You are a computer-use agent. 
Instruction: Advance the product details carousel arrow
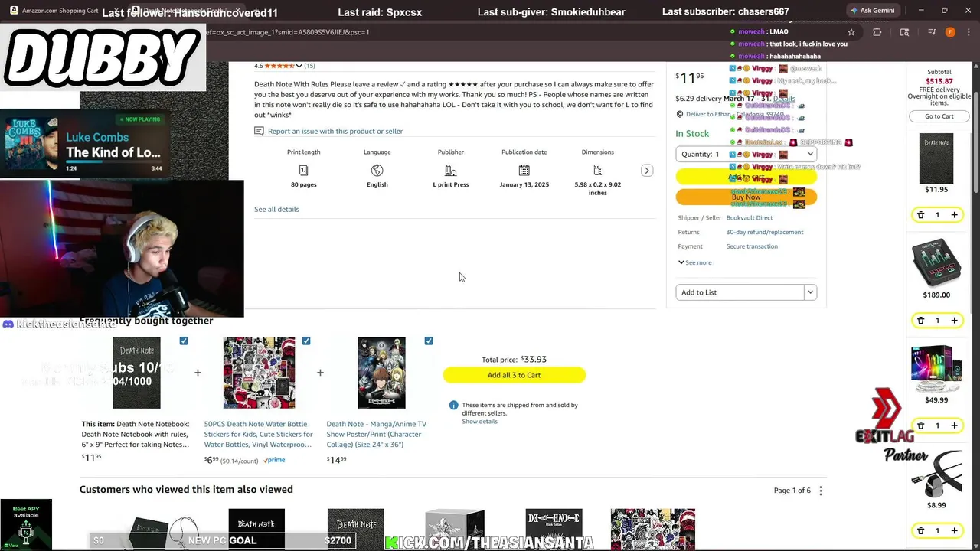point(647,171)
